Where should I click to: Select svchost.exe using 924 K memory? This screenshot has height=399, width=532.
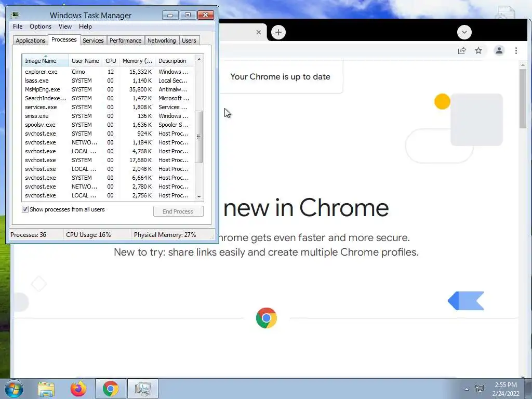[x=108, y=134]
